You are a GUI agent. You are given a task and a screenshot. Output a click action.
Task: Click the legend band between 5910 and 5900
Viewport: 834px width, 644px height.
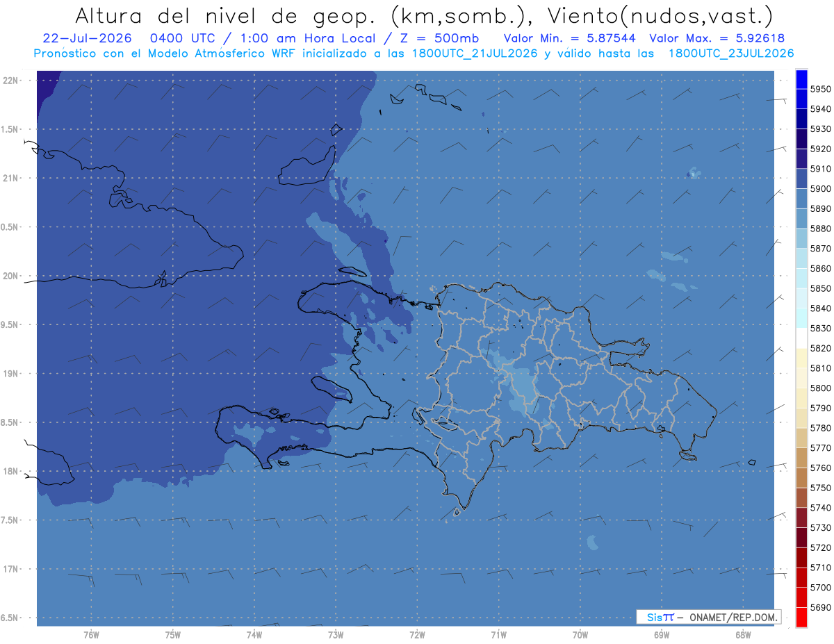pos(801,179)
